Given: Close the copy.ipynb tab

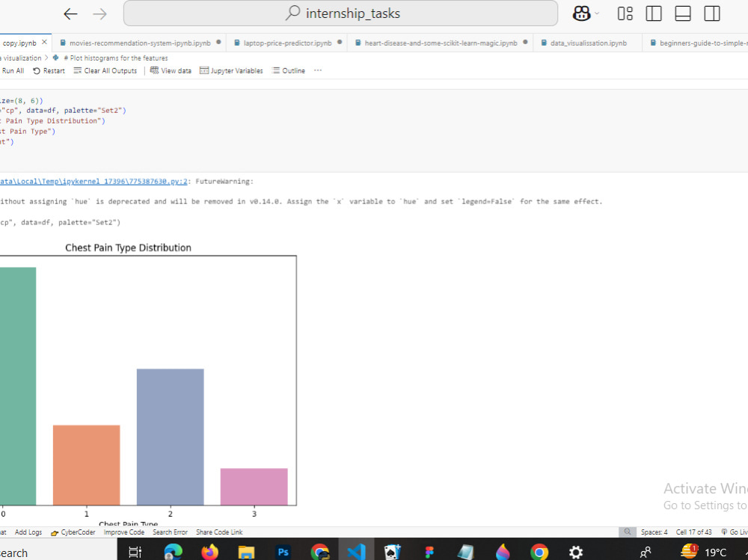Looking at the screenshot, I should [44, 43].
